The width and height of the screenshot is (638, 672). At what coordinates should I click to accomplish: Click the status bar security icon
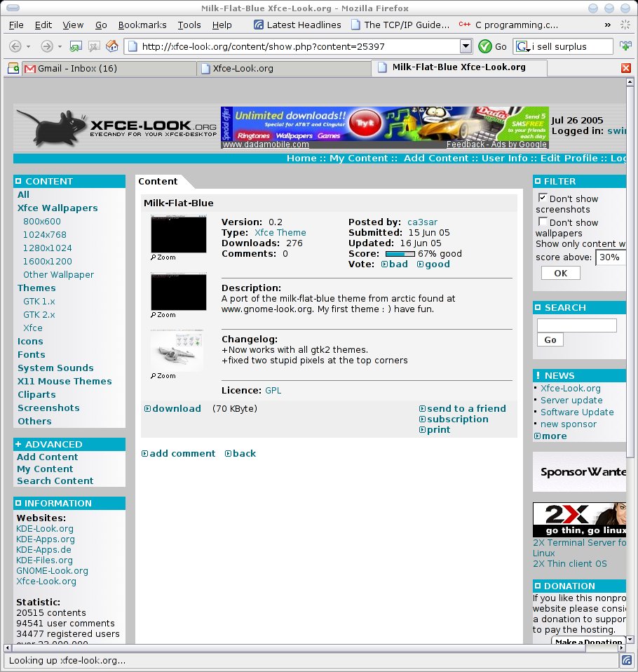pos(627,660)
